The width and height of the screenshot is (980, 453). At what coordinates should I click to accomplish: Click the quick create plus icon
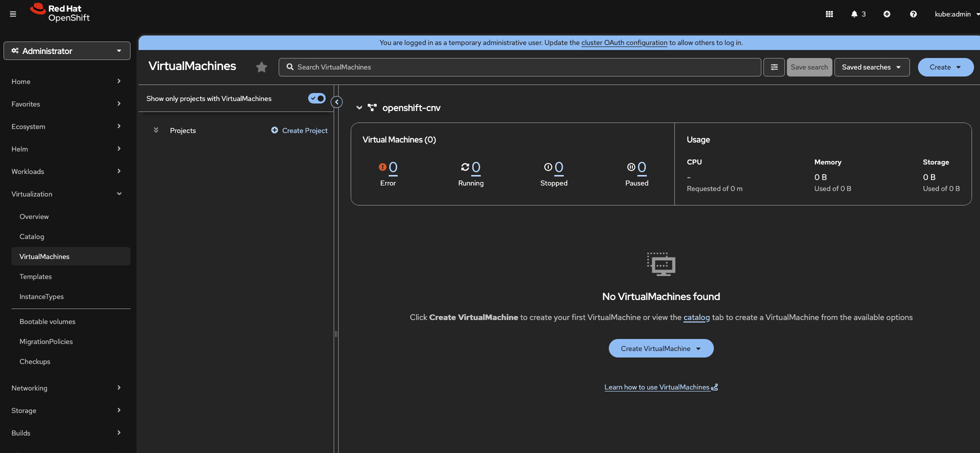[887, 14]
